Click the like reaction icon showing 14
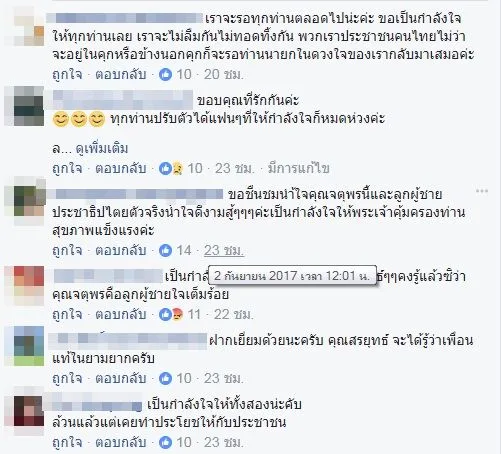501x454 pixels. pyautogui.click(x=165, y=250)
